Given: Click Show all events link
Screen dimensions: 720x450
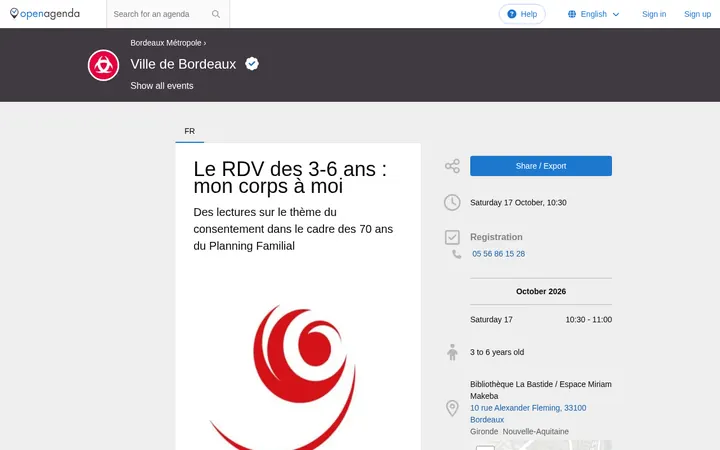Looking at the screenshot, I should click(162, 86).
